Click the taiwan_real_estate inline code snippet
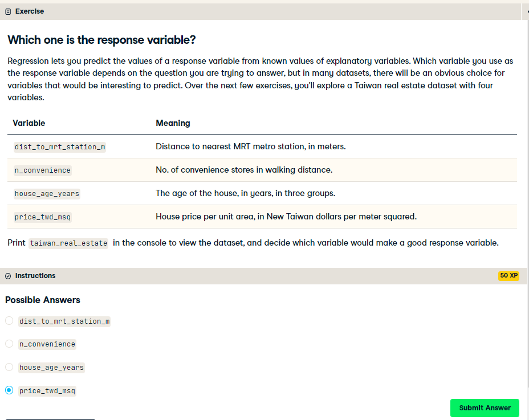Viewport: 529px width, 420px height. (x=68, y=243)
